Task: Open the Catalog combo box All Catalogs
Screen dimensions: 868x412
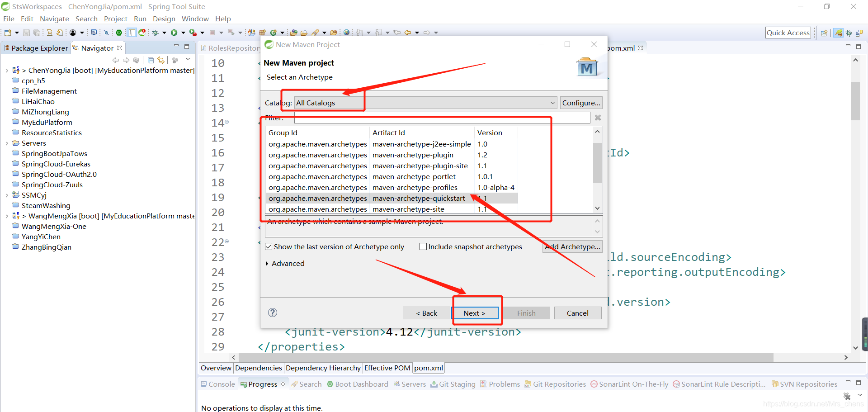Action: 425,103
